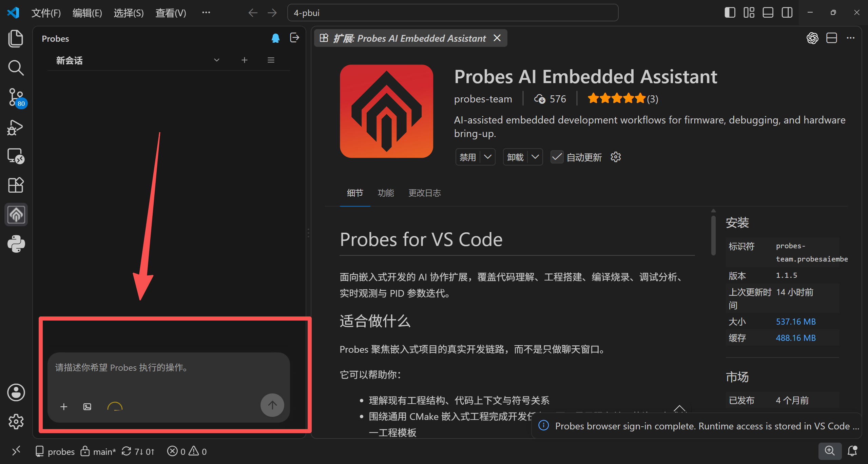Open ChatGPT icon in editor toolbar
This screenshot has height=464, width=868.
click(812, 38)
